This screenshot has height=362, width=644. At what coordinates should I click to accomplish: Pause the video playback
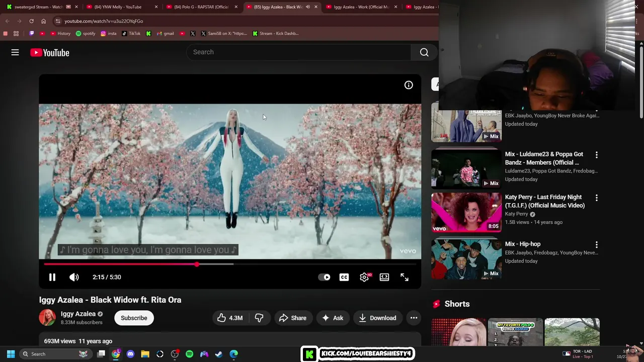pyautogui.click(x=52, y=277)
